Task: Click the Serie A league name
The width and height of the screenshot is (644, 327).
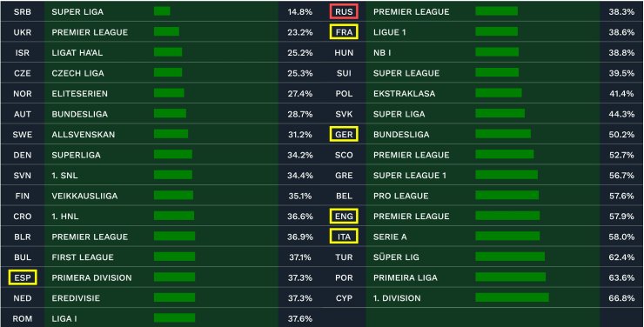Action: click(x=390, y=237)
